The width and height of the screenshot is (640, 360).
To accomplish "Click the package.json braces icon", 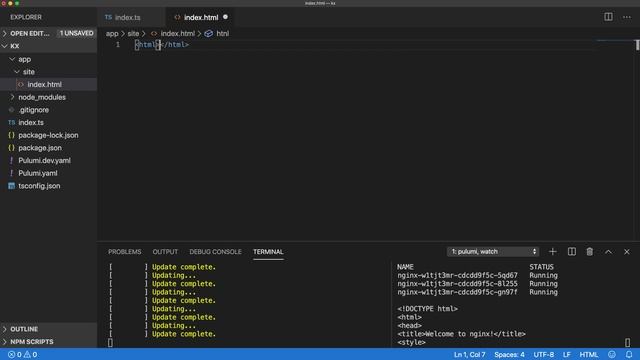I will click(11, 148).
